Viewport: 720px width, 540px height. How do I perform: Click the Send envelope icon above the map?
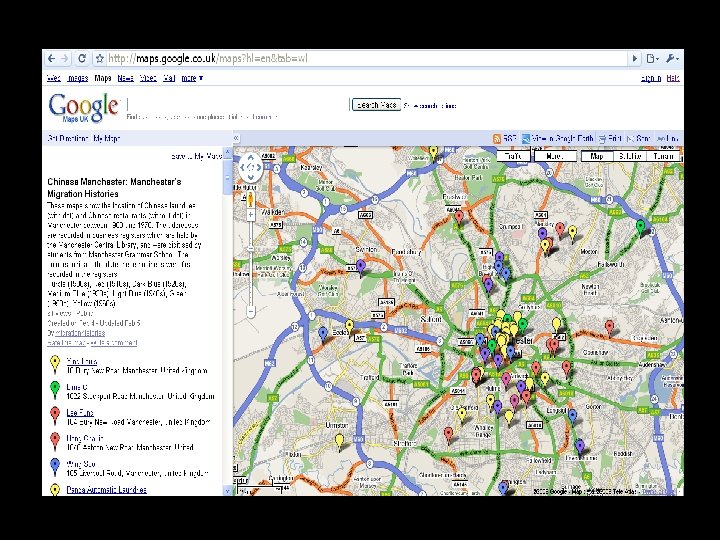tap(630, 138)
